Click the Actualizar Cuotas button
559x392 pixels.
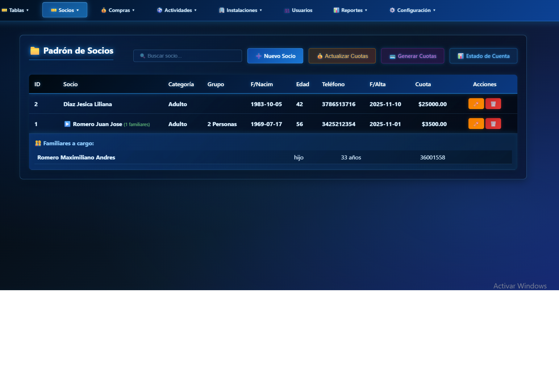point(342,56)
